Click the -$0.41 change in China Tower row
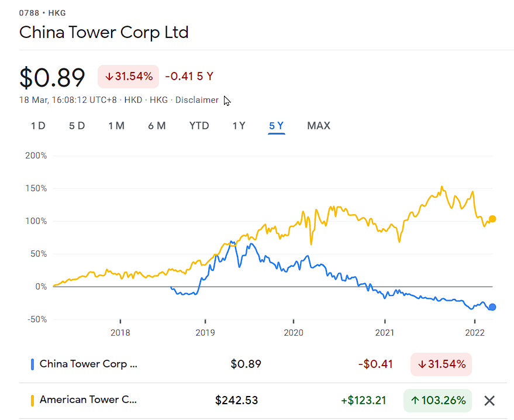Image resolution: width=514 pixels, height=420 pixels. 375,364
